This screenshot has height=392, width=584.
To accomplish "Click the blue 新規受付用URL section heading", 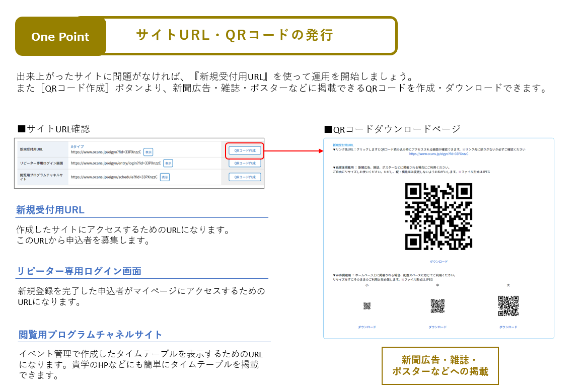I will point(50,210).
